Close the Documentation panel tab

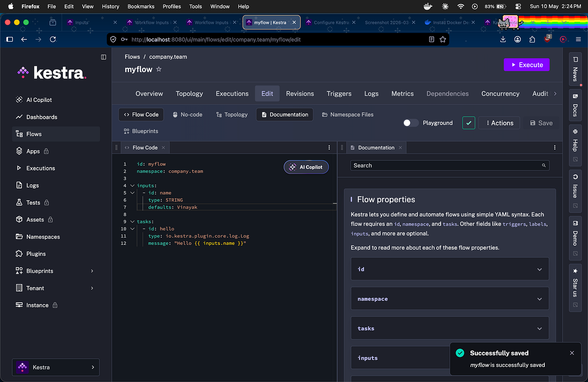pos(400,148)
